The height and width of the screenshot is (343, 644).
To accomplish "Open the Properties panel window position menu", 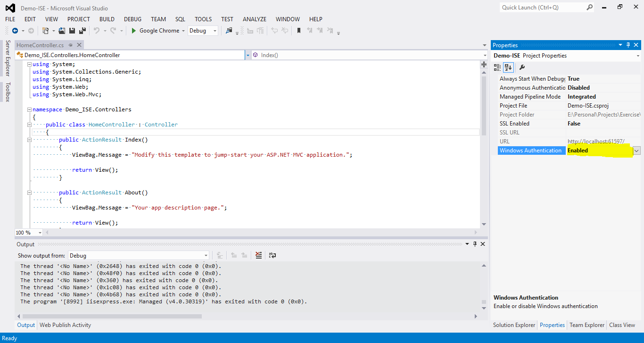I will [620, 45].
